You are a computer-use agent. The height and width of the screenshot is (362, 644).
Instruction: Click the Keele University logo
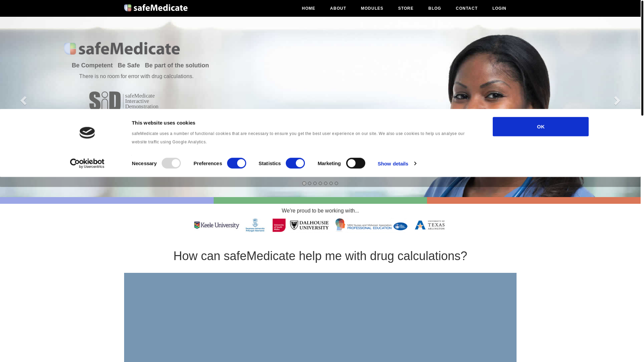tap(216, 225)
